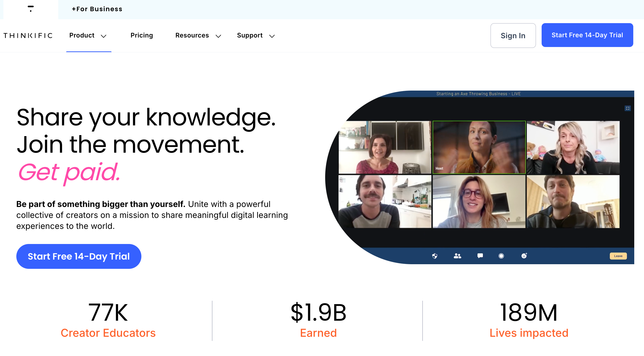Switch to the +For Business tab
This screenshot has height=356, width=644.
tap(97, 9)
